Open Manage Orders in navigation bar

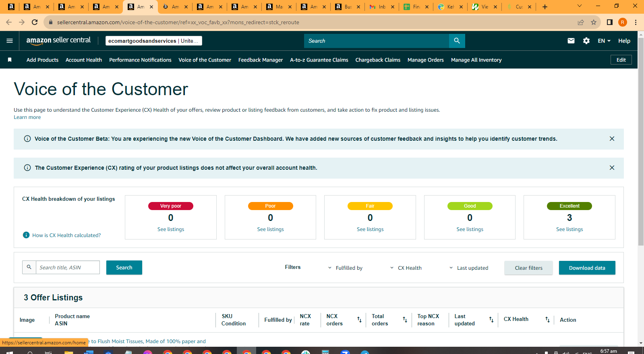(426, 60)
